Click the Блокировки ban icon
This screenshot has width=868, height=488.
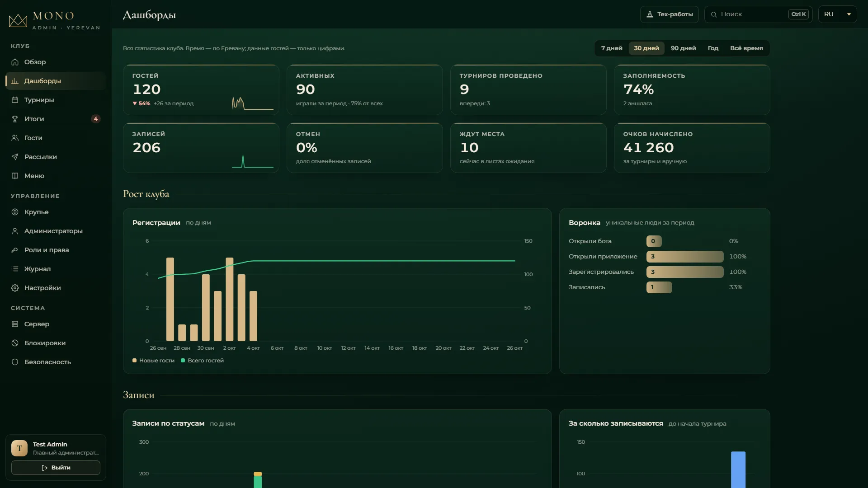point(15,343)
